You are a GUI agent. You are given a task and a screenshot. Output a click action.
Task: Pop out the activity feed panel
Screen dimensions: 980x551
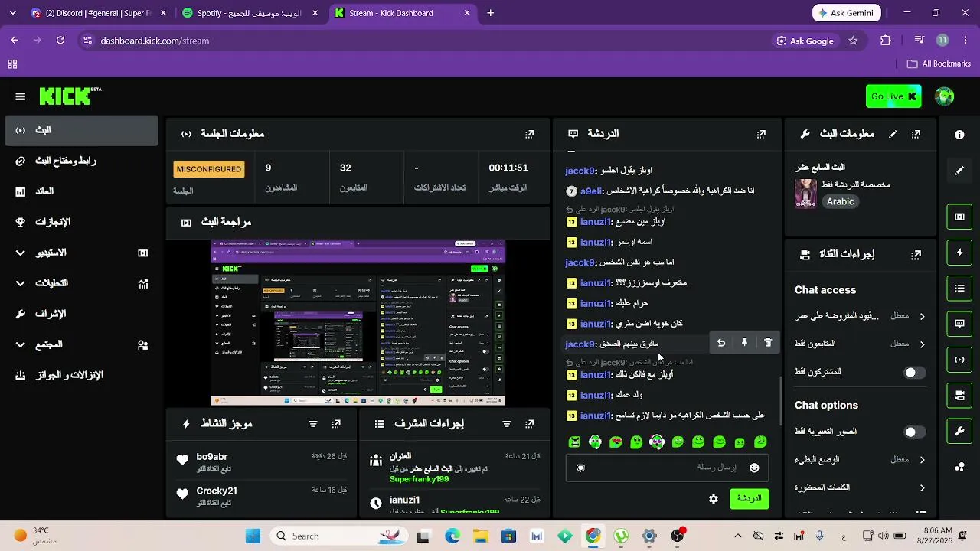tap(336, 424)
